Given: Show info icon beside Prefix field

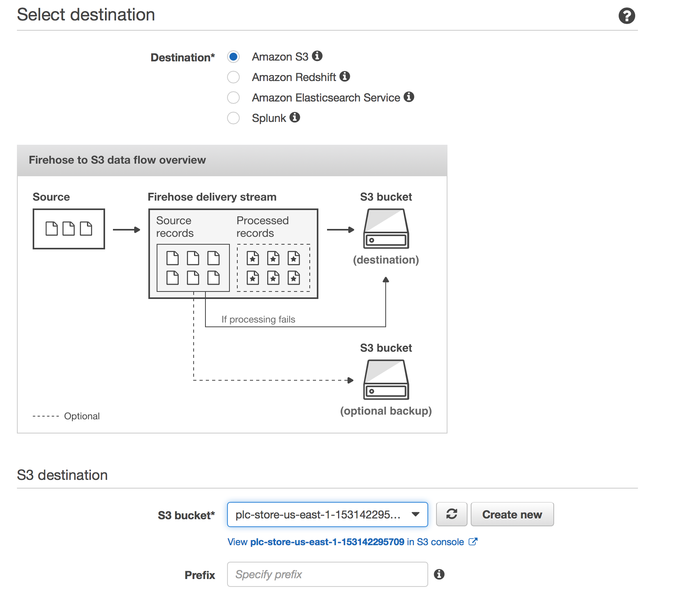Looking at the screenshot, I should [439, 574].
